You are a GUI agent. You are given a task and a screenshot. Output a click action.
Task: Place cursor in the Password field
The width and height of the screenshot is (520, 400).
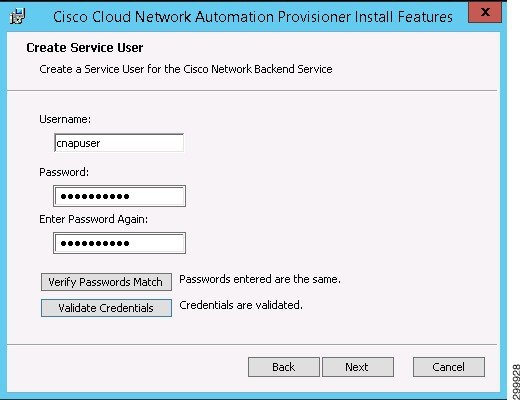119,196
